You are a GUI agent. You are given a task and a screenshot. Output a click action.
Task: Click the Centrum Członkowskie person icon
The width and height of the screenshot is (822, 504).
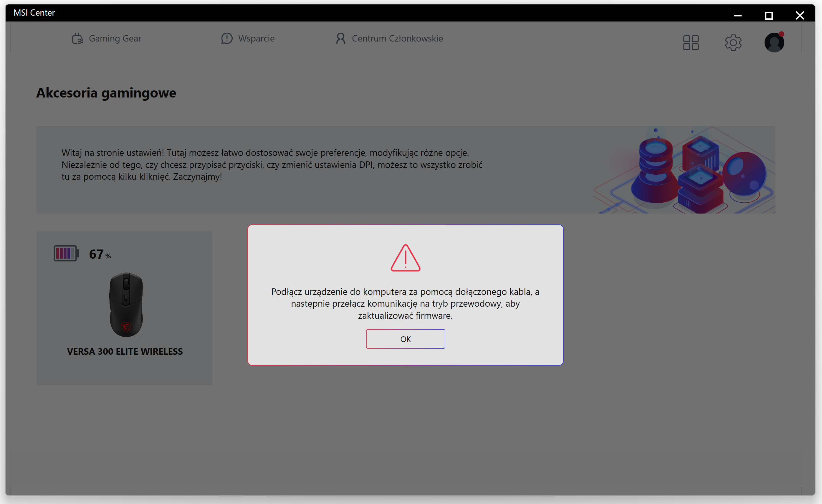click(340, 38)
